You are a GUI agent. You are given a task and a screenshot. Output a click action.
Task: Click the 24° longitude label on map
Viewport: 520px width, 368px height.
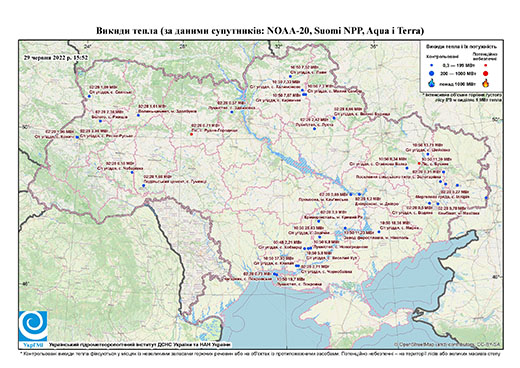point(87,46)
